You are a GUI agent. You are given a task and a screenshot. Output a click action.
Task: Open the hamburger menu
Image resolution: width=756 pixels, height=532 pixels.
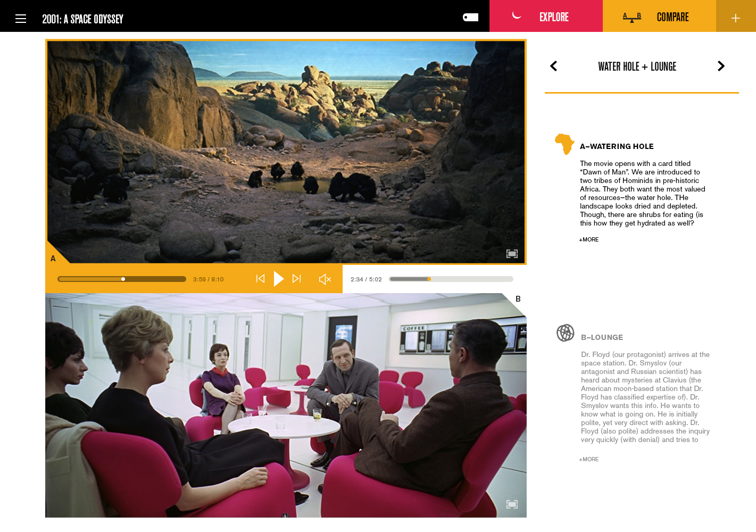pyautogui.click(x=21, y=19)
